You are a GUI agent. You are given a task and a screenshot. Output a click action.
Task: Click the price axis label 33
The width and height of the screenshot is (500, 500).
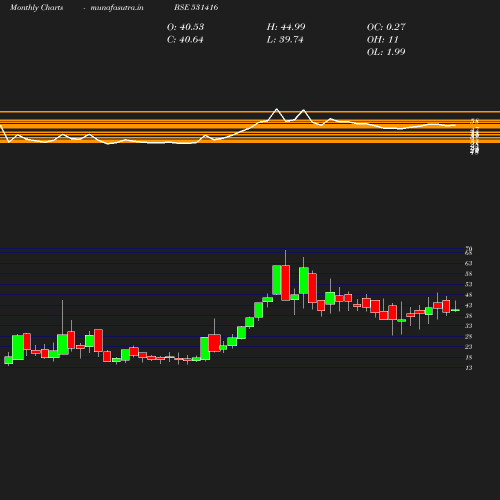(x=469, y=326)
